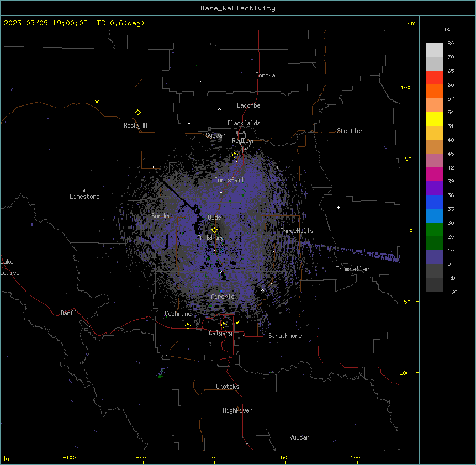Click the orange 57-60 dBZ legend swatch
Viewport: 476px width, 465px height.
(434, 91)
